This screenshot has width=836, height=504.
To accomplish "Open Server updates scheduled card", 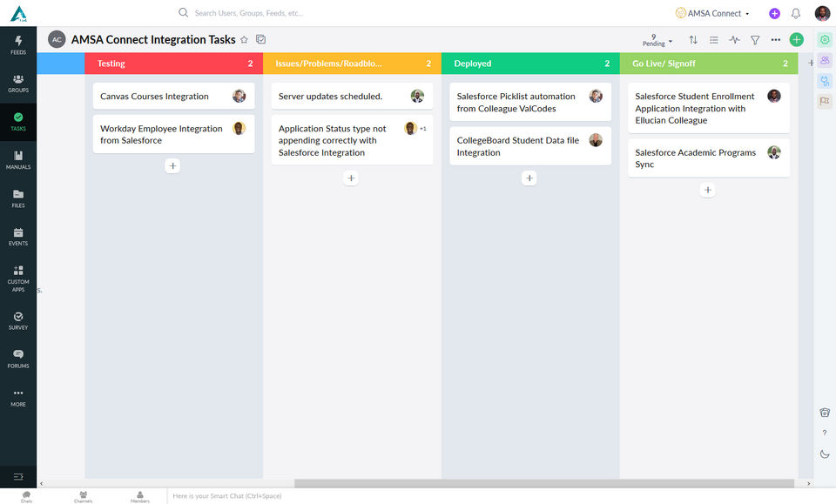I will (352, 96).
